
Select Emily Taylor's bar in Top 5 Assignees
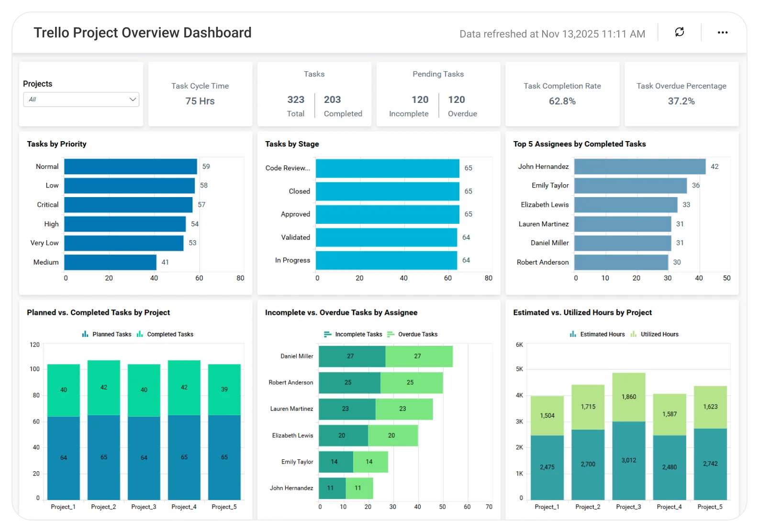click(x=631, y=186)
